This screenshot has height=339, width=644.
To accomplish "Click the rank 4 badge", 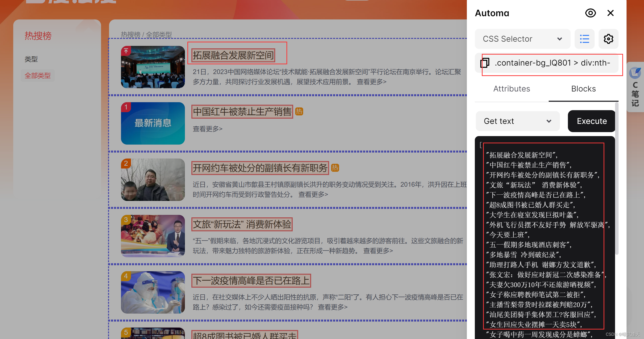I will click(x=126, y=276).
